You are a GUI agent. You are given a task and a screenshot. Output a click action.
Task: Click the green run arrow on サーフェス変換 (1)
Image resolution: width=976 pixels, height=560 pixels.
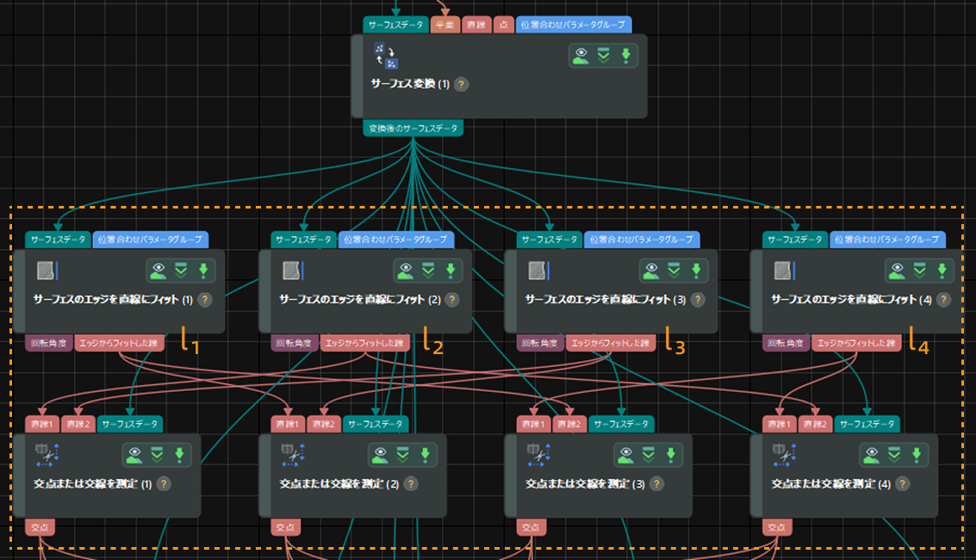626,55
